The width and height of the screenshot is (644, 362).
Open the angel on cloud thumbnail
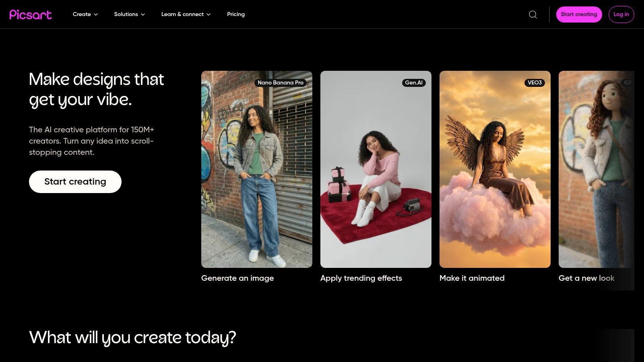[495, 169]
